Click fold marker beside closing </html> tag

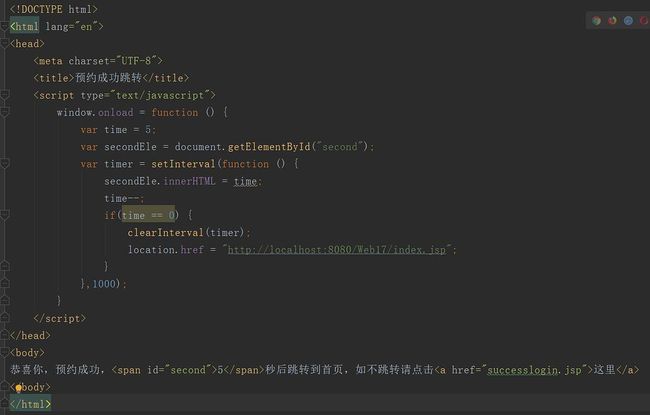point(5,404)
